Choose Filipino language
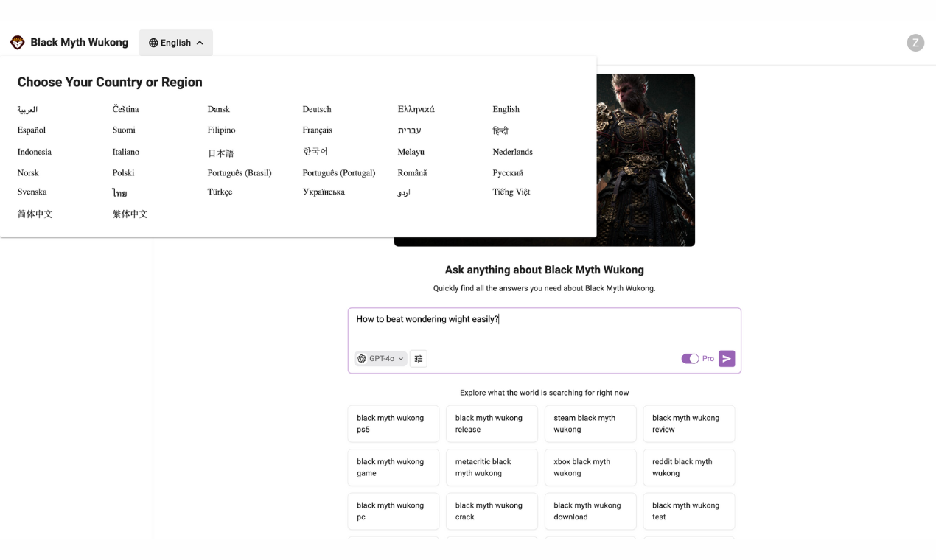Screen dimensions: 936x560 (x=222, y=130)
